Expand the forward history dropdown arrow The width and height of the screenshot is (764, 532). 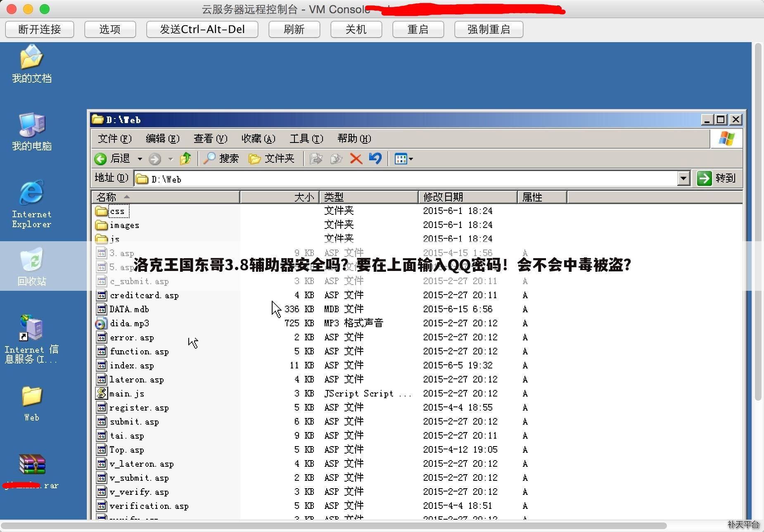170,159
